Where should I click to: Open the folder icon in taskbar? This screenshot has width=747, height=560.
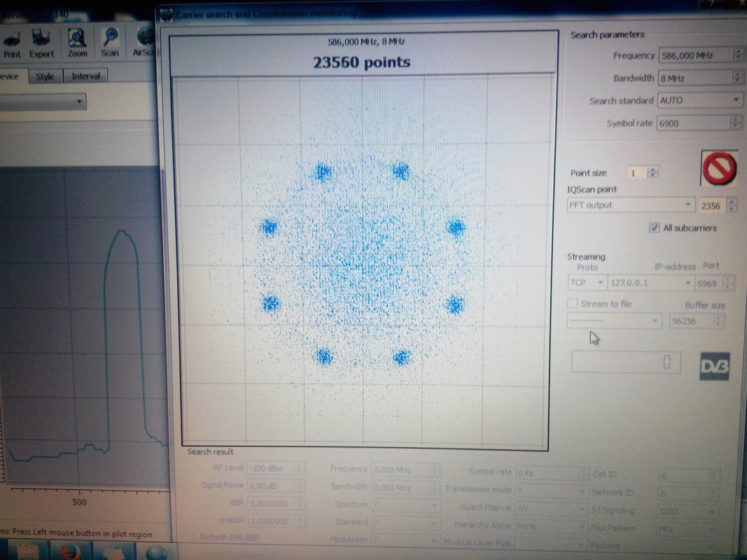27,552
